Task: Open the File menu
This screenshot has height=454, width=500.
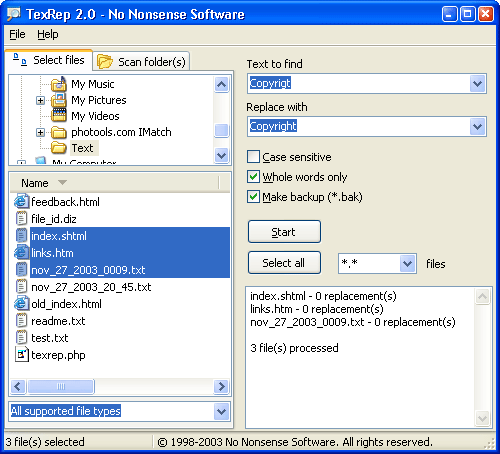Action: tap(17, 34)
